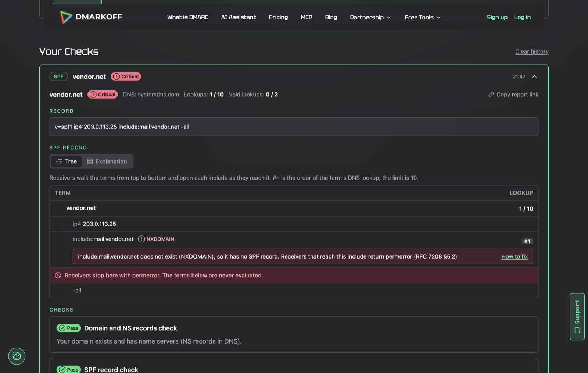Click the permerror stop icon
Viewport: 588px width, 373px height.
(58, 276)
